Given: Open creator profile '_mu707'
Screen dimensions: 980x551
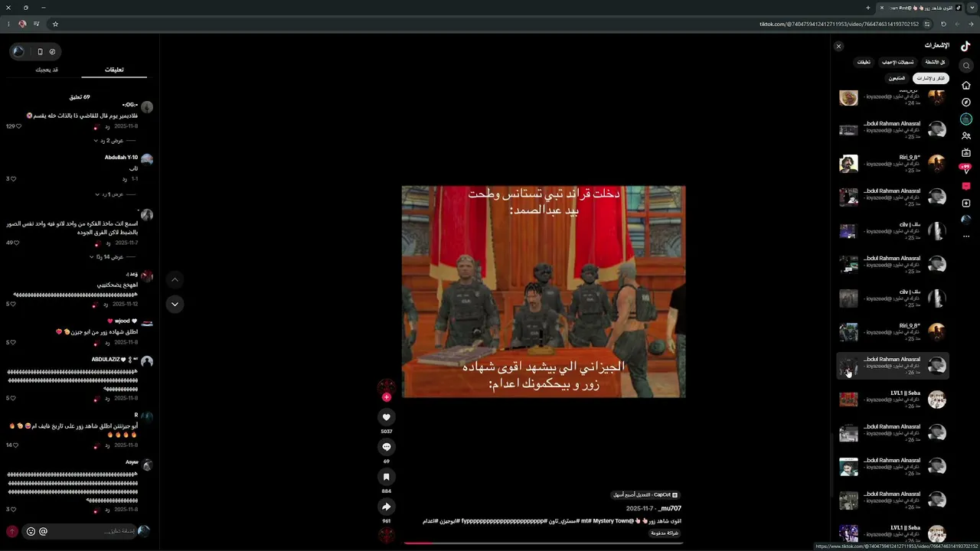Looking at the screenshot, I should 669,508.
